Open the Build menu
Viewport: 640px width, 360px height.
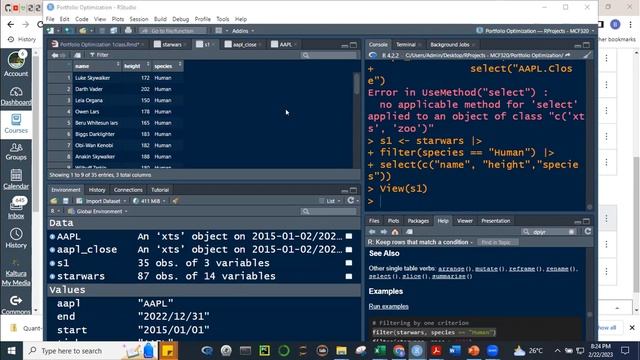coord(160,19)
